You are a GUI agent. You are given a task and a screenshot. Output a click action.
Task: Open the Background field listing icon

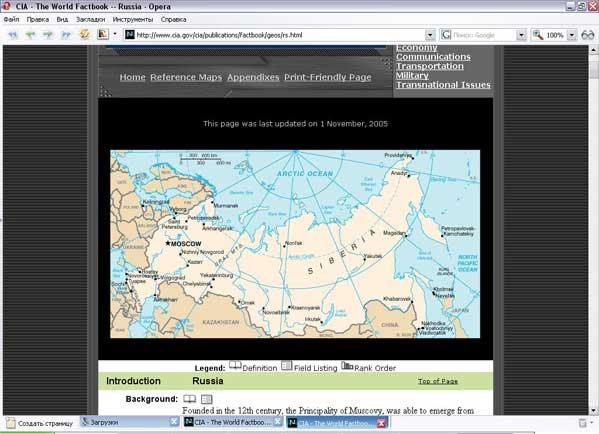(x=206, y=399)
